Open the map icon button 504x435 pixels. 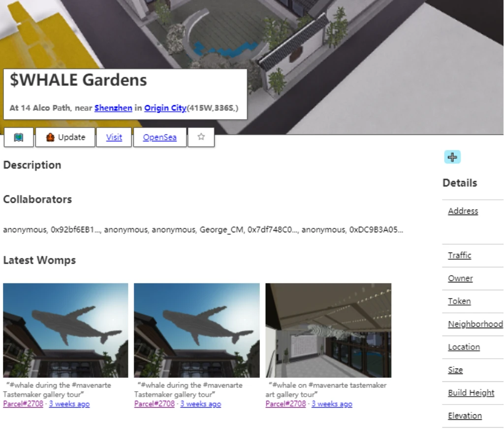coord(19,137)
